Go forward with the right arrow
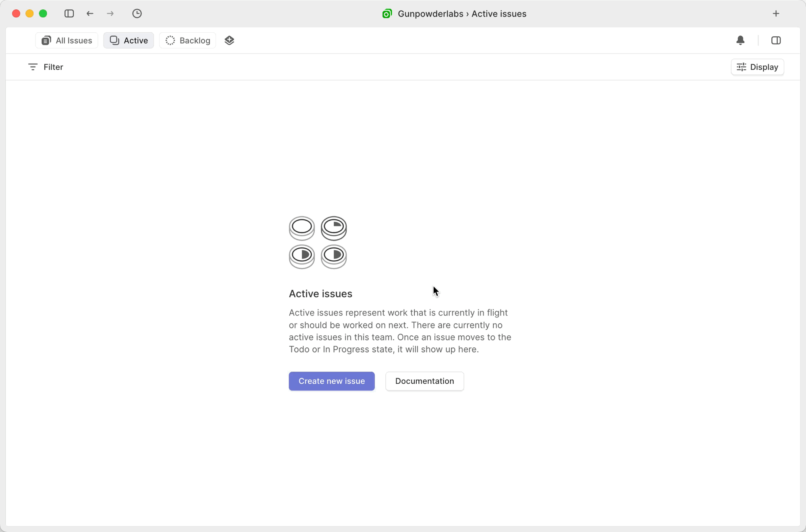806x532 pixels. click(x=110, y=14)
